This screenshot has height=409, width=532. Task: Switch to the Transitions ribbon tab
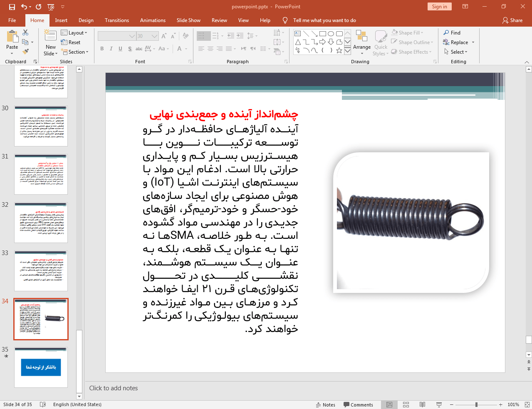pyautogui.click(x=116, y=20)
